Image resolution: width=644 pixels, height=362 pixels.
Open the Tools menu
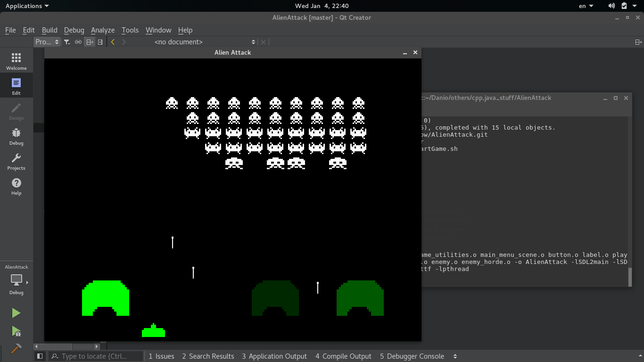(x=130, y=30)
